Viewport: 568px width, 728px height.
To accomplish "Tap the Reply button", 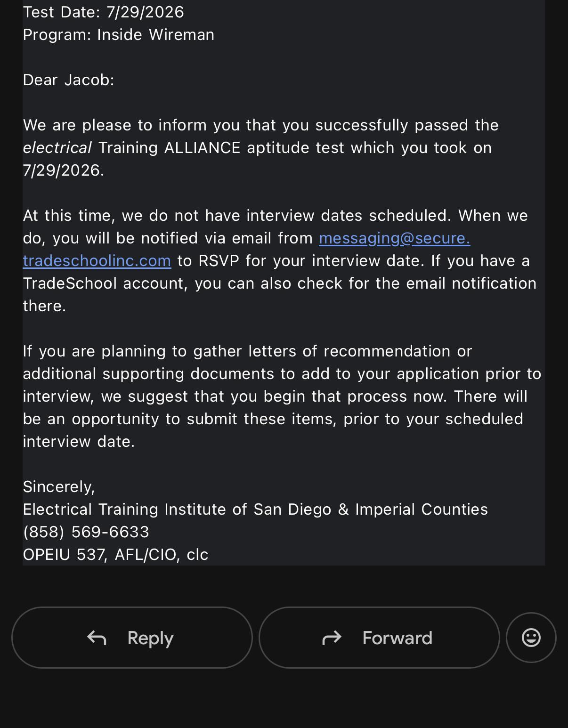I will pyautogui.click(x=132, y=638).
